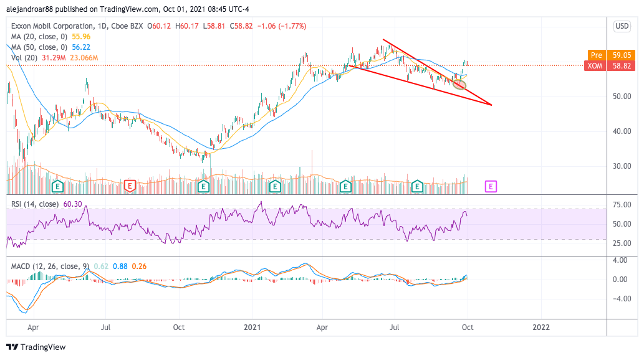Click the 30.00 price axis label
Image resolution: width=644 pixels, height=358 pixels.
coord(622,166)
